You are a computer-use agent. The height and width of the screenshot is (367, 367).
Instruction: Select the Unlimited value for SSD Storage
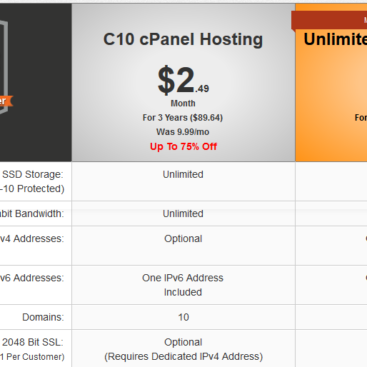(183, 174)
